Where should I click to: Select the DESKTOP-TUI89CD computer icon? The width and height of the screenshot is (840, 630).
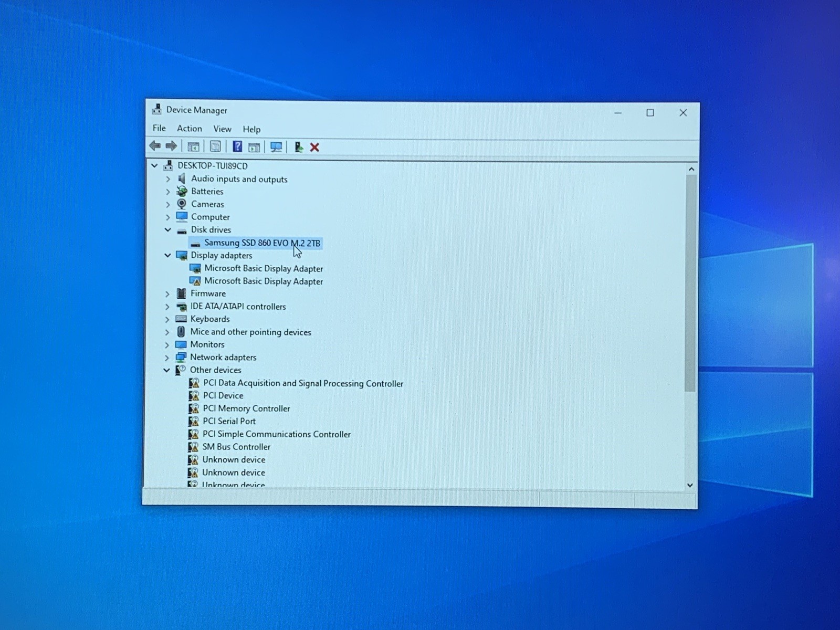click(168, 166)
